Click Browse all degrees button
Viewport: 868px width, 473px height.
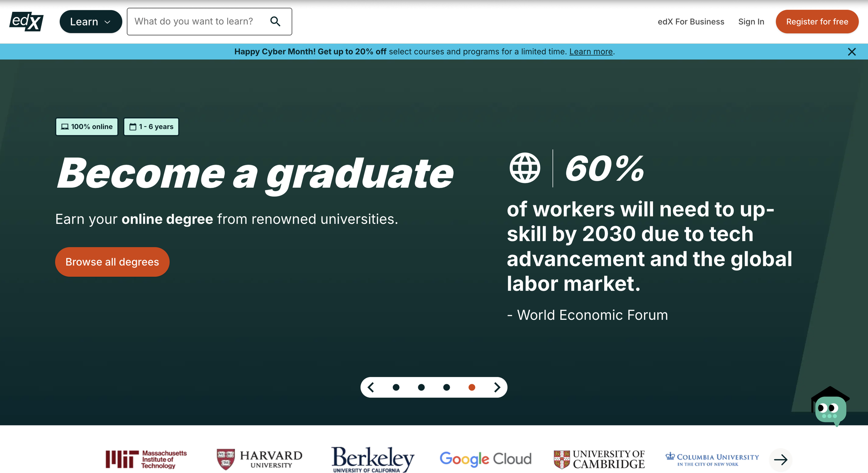pyautogui.click(x=112, y=262)
